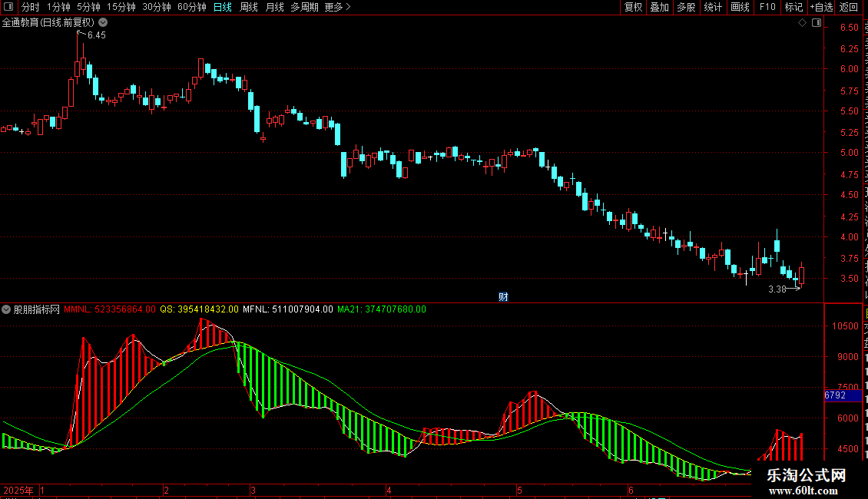
Task: Switch to 月线 monthly chart
Action: pos(274,7)
